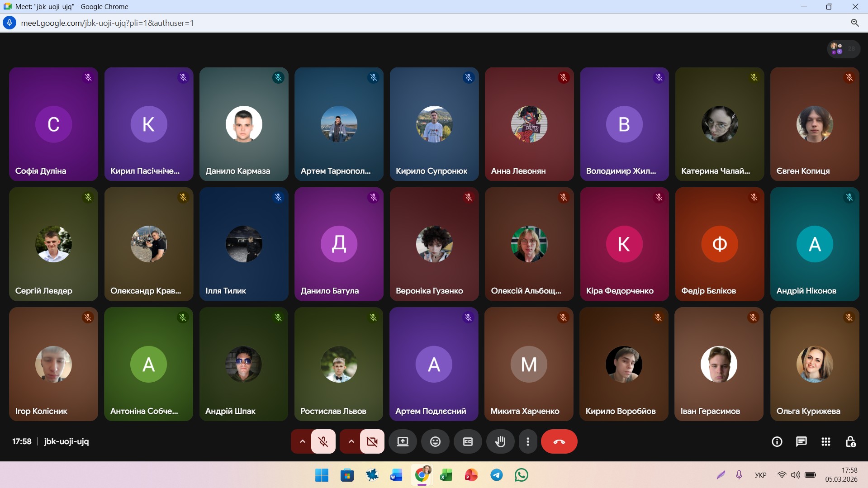Open the participants list badge at top right
868x488 pixels.
pyautogui.click(x=843, y=49)
